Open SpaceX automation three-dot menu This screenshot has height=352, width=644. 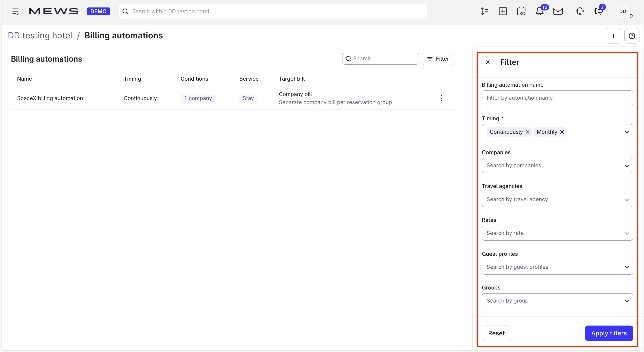[x=442, y=98]
